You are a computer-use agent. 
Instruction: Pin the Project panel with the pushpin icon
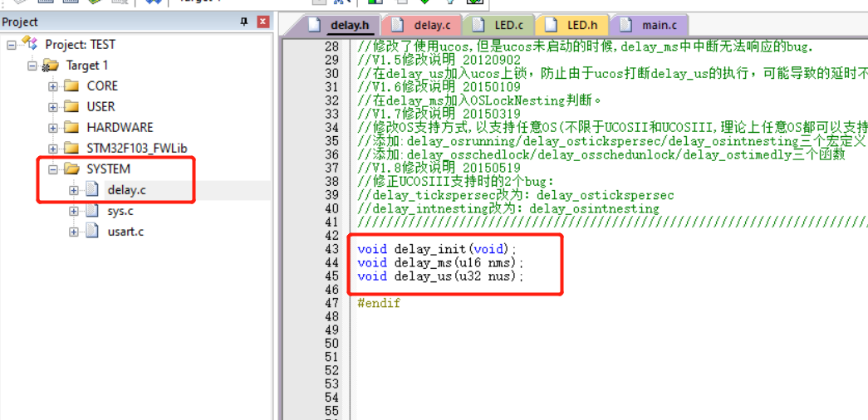point(244,22)
